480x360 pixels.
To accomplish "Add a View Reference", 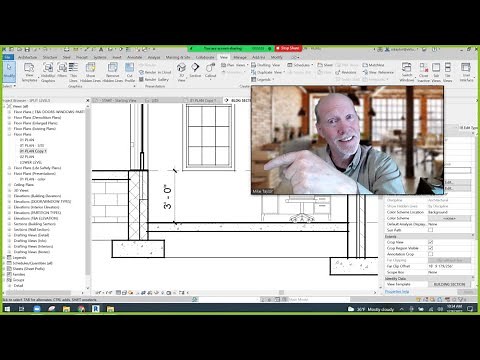I will (378, 72).
